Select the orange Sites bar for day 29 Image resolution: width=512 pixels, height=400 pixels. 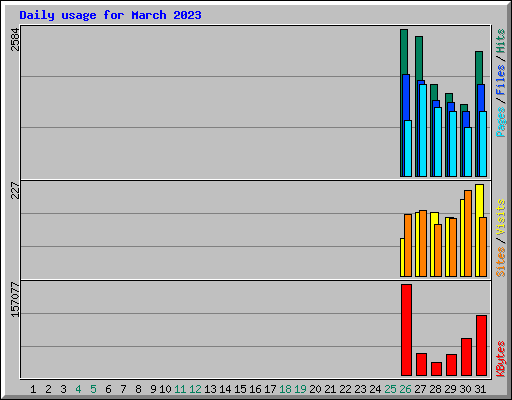point(453,247)
